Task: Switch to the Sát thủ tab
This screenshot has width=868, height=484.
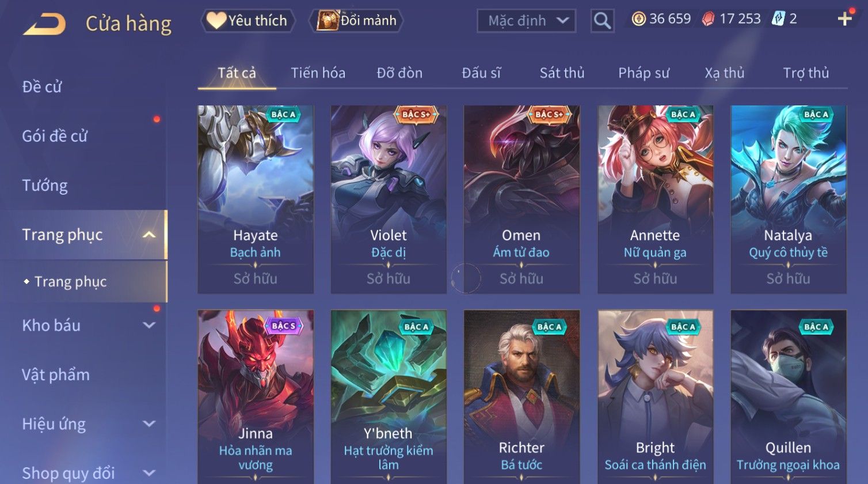Action: click(562, 73)
